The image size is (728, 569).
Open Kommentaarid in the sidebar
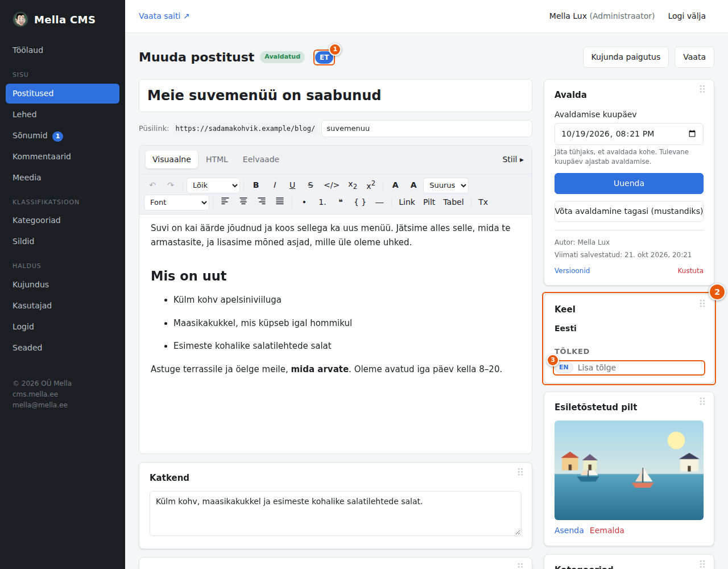(63, 156)
